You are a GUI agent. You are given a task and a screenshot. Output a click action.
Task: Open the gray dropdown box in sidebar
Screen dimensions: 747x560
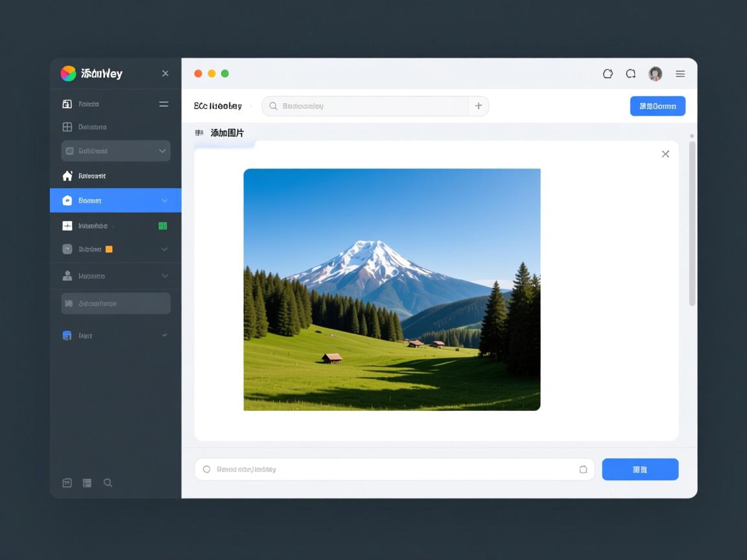coord(115,151)
